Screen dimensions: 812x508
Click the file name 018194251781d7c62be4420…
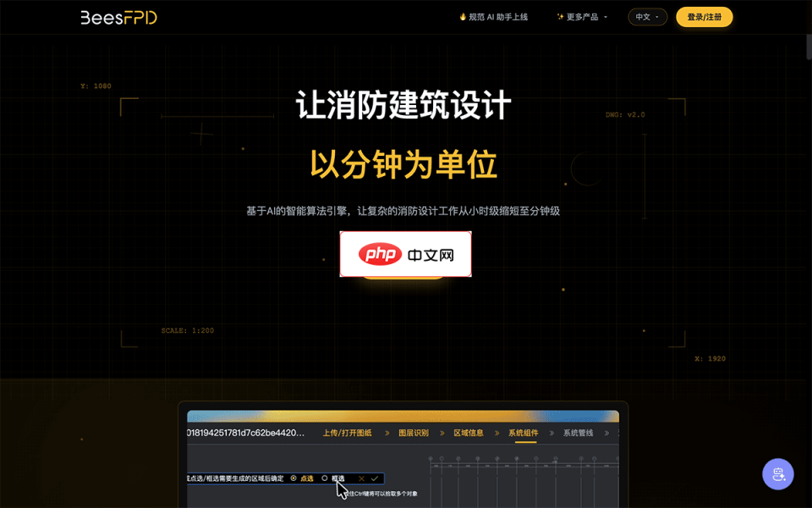(x=246, y=433)
